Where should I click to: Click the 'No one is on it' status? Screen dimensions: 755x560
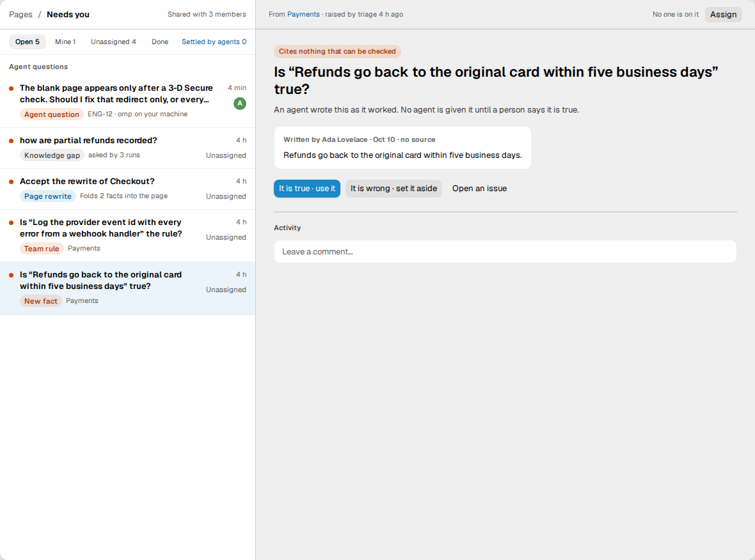tap(676, 15)
